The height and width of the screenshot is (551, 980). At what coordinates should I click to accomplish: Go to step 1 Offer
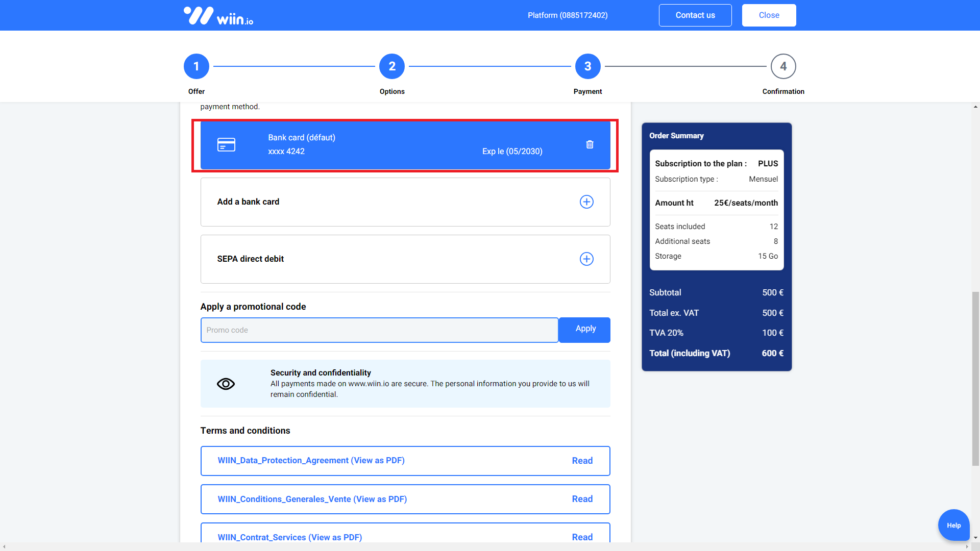coord(196,66)
